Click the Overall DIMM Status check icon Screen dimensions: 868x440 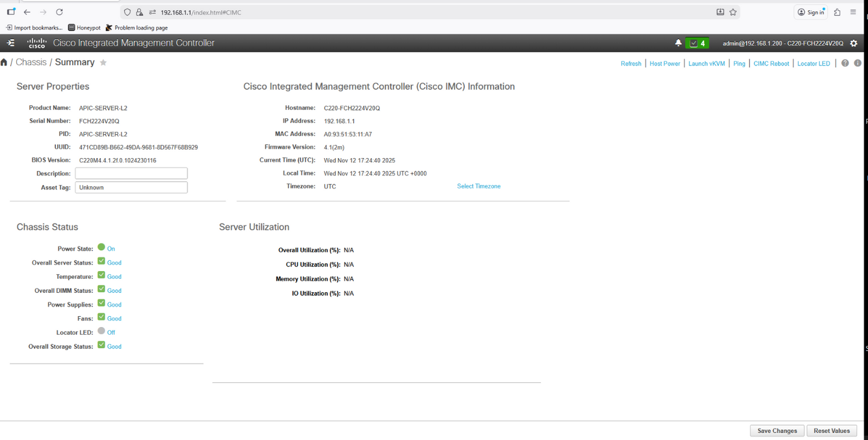coord(102,289)
